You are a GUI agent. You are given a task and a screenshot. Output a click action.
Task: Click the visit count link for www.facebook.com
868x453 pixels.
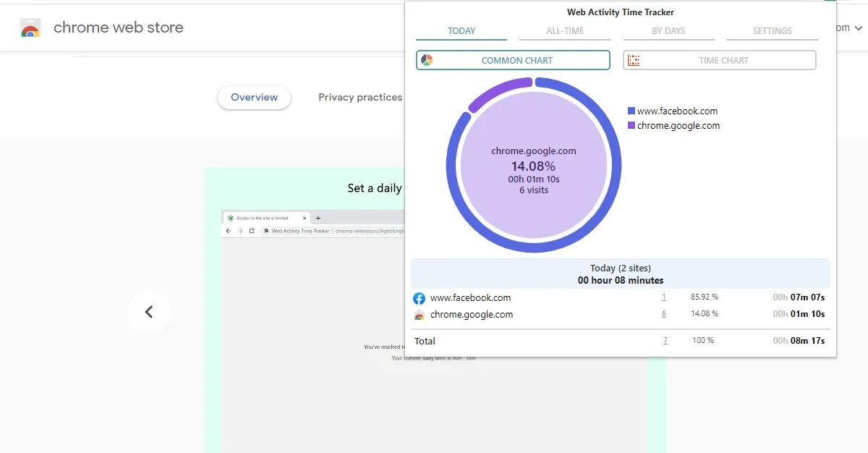point(665,297)
